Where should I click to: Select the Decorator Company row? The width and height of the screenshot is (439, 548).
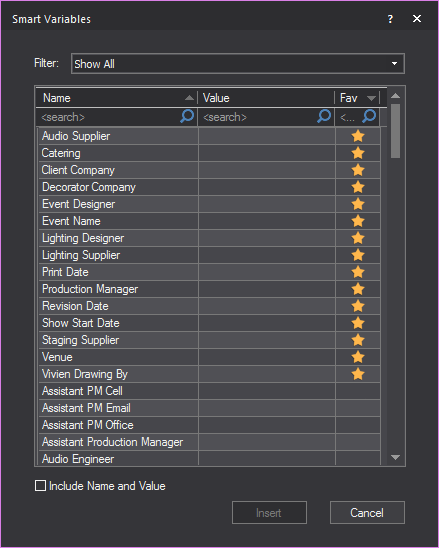[x=209, y=187]
